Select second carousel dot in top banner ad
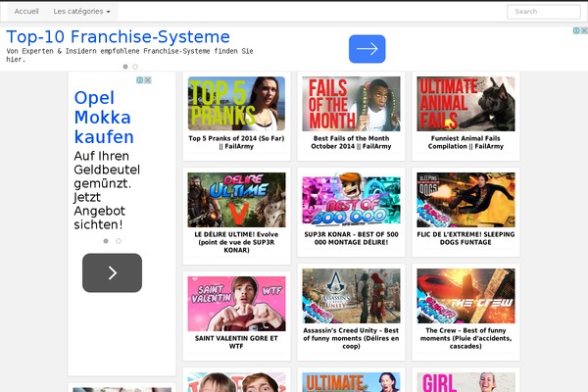 [135, 67]
